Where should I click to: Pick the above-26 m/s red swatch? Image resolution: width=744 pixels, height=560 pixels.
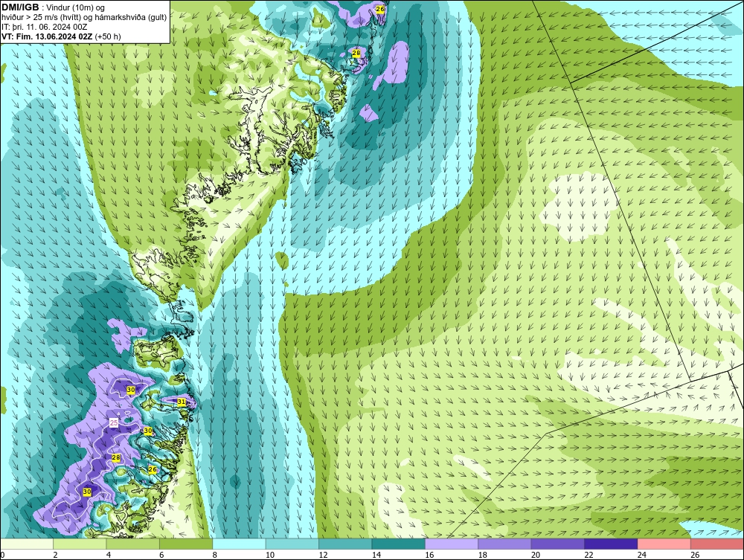[717, 544]
